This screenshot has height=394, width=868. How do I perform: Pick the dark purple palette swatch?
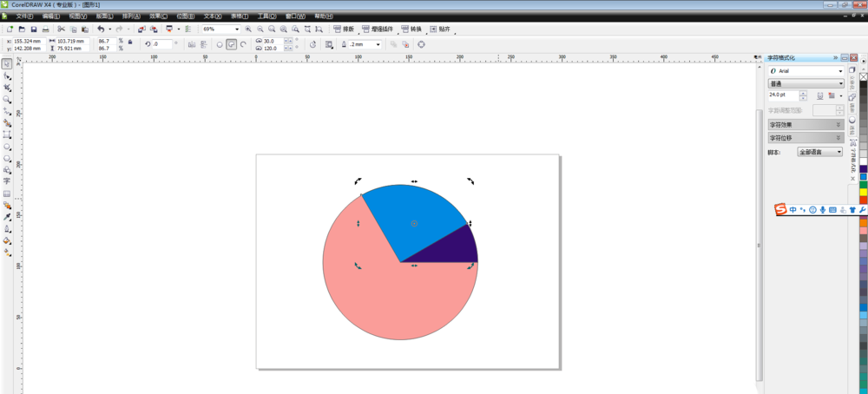tap(863, 168)
